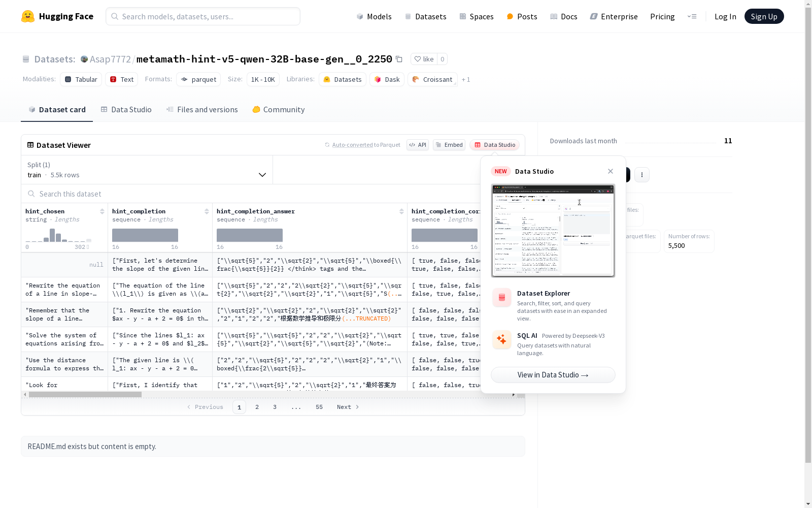Click the "Rewrite the equation" hint_chosen cell
The height and width of the screenshot is (508, 812).
64,290
